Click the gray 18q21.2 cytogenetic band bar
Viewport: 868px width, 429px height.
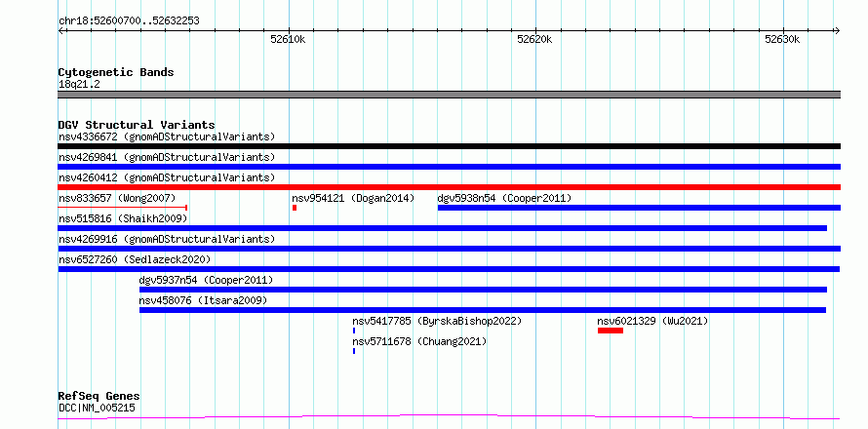coord(449,95)
